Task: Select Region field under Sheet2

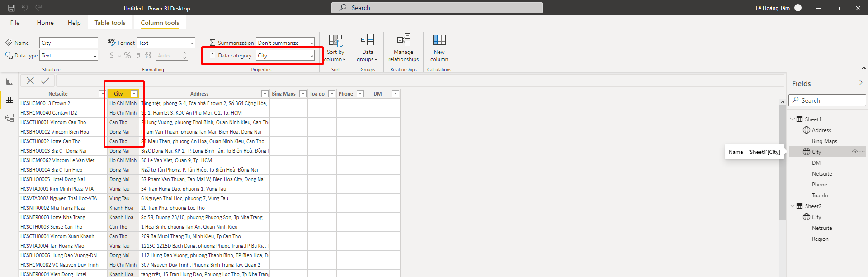Action: [x=820, y=239]
